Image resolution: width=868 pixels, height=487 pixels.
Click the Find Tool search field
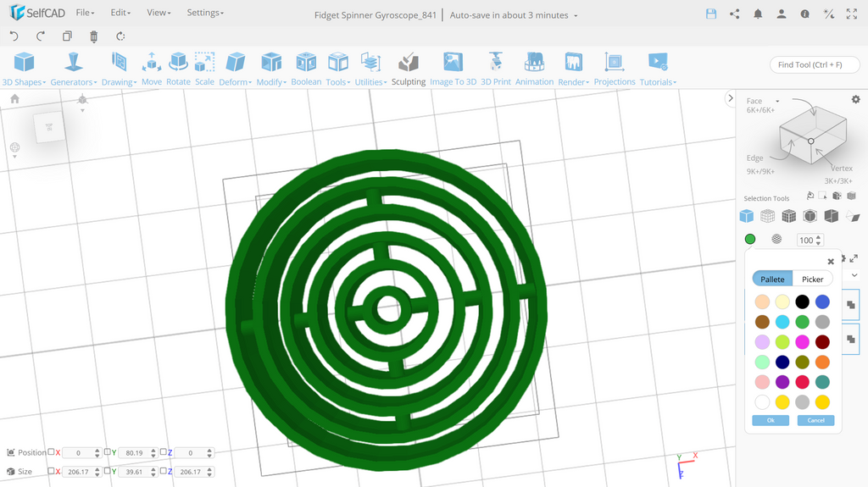[x=815, y=64]
